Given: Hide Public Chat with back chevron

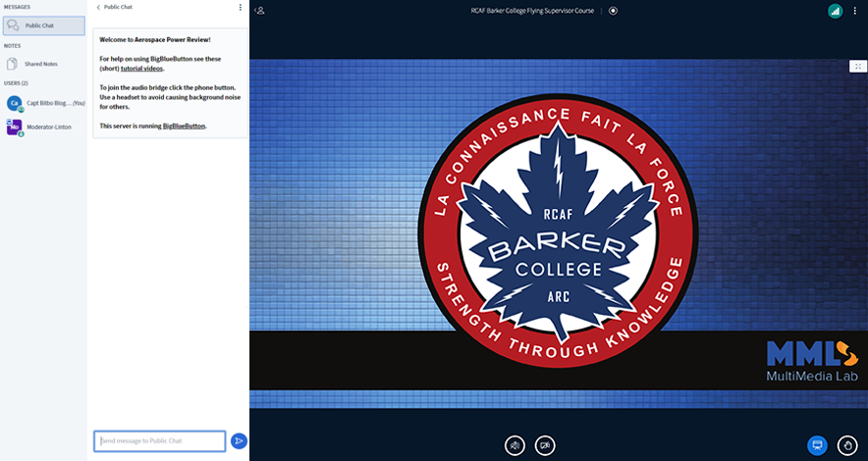Looking at the screenshot, I should (98, 7).
